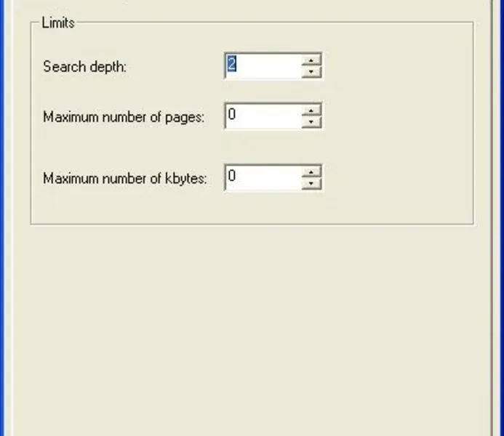Click the highlighted 2 in Search depth
The width and height of the screenshot is (504, 436).
tap(231, 65)
